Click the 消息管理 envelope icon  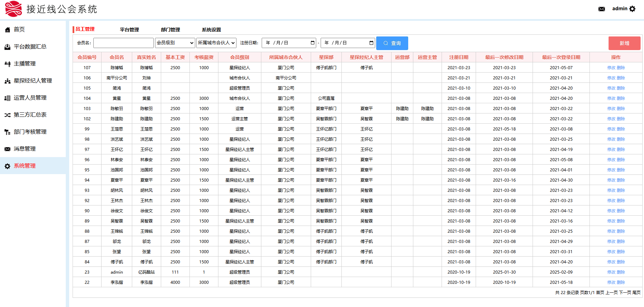click(7, 149)
